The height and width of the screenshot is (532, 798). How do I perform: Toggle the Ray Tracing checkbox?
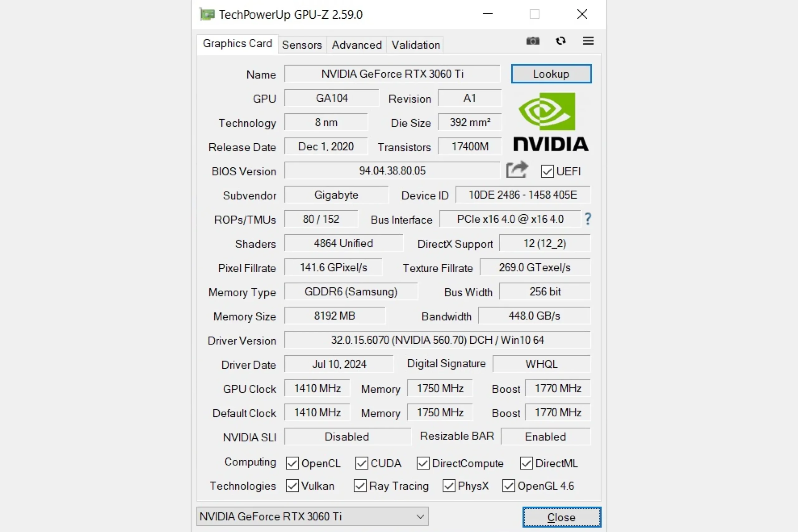[x=360, y=486]
